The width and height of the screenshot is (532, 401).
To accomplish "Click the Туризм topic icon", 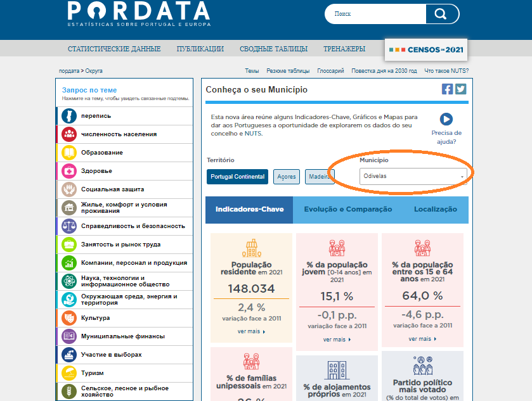I will pyautogui.click(x=68, y=373).
